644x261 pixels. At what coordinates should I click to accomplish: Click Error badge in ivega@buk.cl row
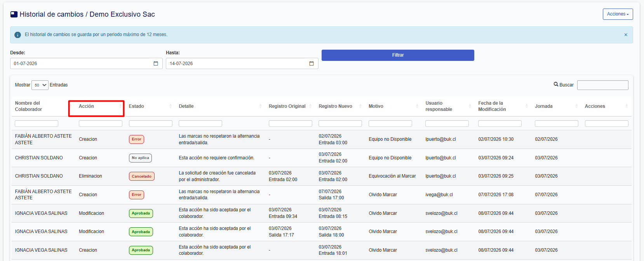coord(136,195)
